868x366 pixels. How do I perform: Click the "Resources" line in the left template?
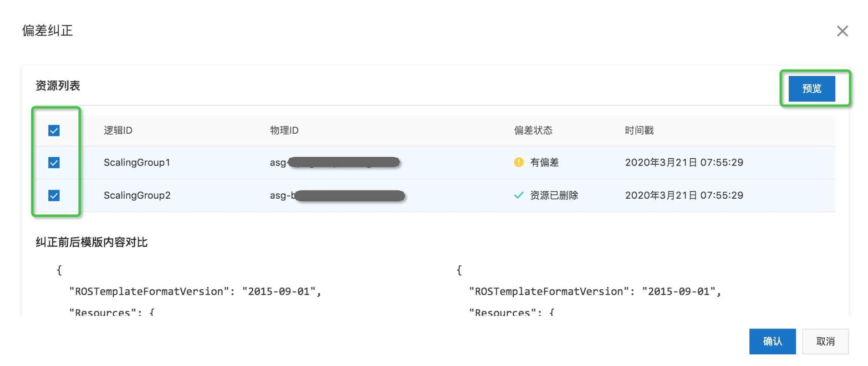pos(112,312)
